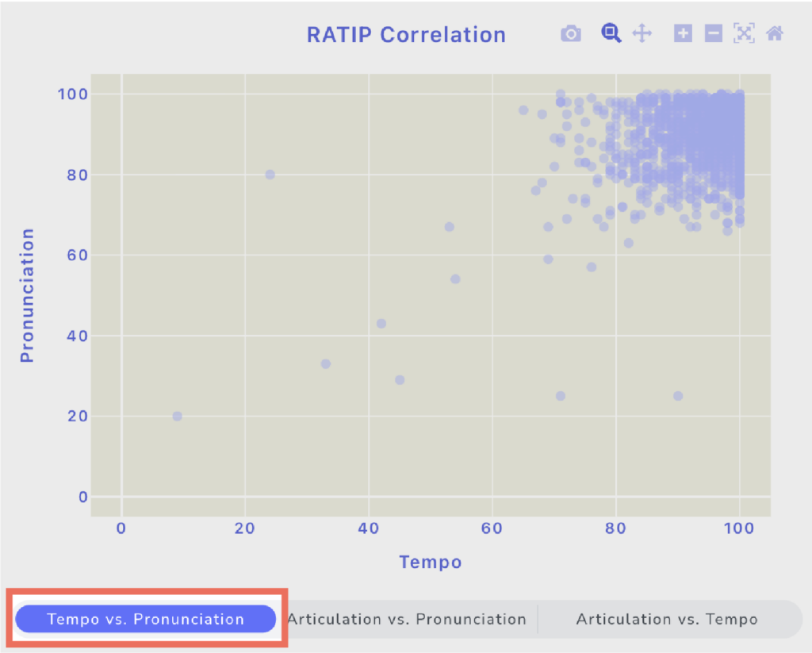Image resolution: width=812 pixels, height=653 pixels.
Task: Click y-axis tick label 100
Action: click(x=72, y=94)
